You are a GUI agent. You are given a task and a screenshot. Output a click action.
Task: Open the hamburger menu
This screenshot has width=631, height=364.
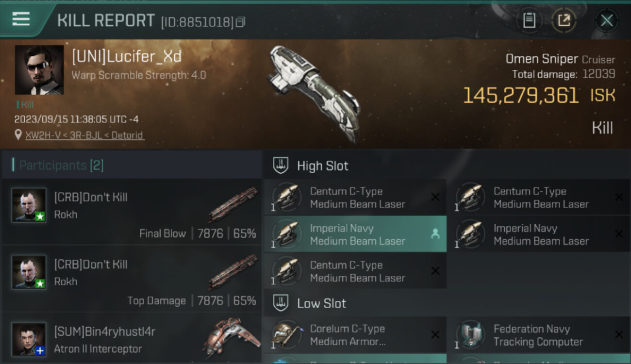point(21,19)
